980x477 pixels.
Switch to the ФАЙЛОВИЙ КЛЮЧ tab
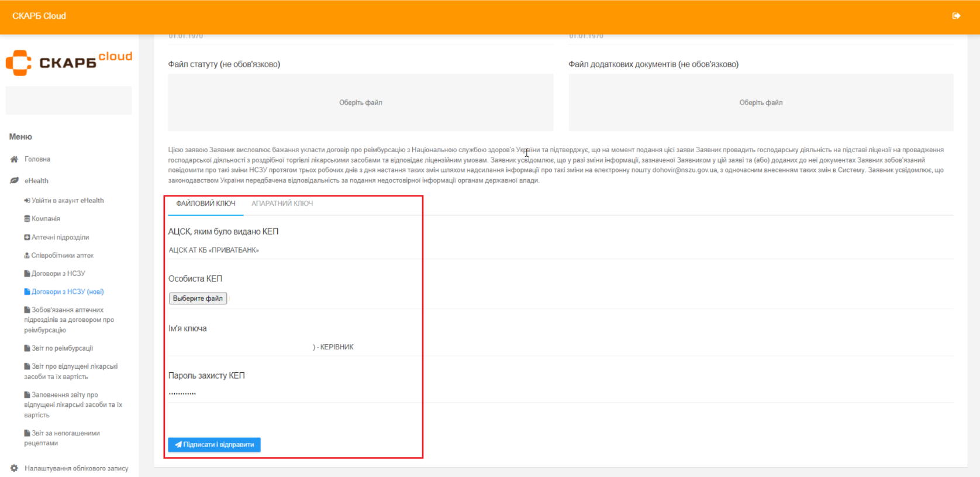click(x=206, y=204)
